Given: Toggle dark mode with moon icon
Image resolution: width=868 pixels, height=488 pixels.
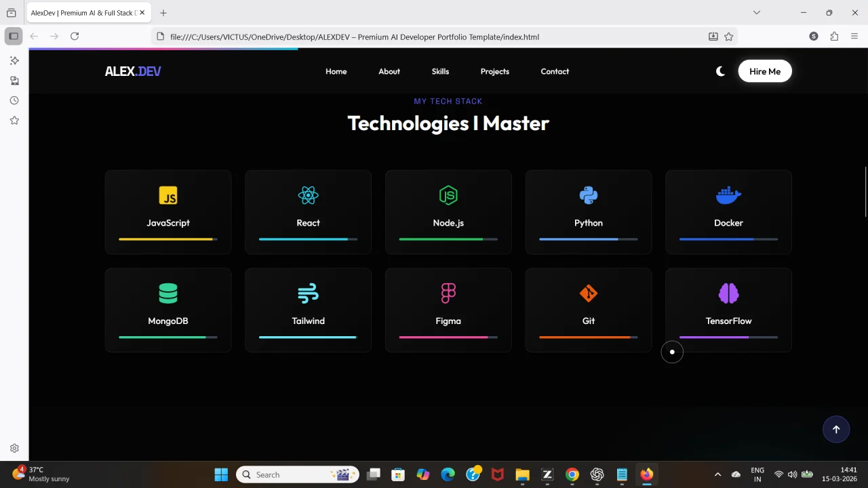Looking at the screenshot, I should tap(720, 71).
